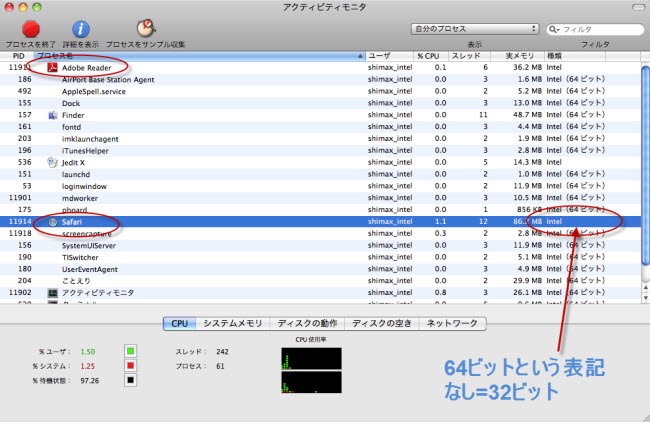Toggle sort arrow on プロセス名 column
The image size is (650, 422).
(360, 56)
